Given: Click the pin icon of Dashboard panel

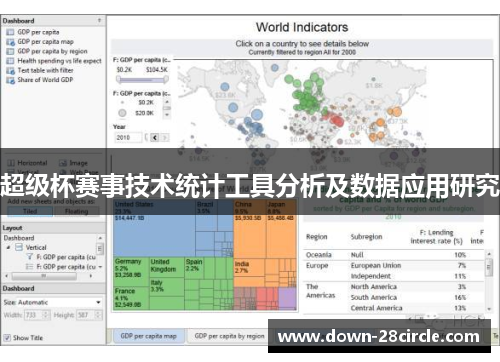Looking at the screenshot, I should tap(99, 21).
